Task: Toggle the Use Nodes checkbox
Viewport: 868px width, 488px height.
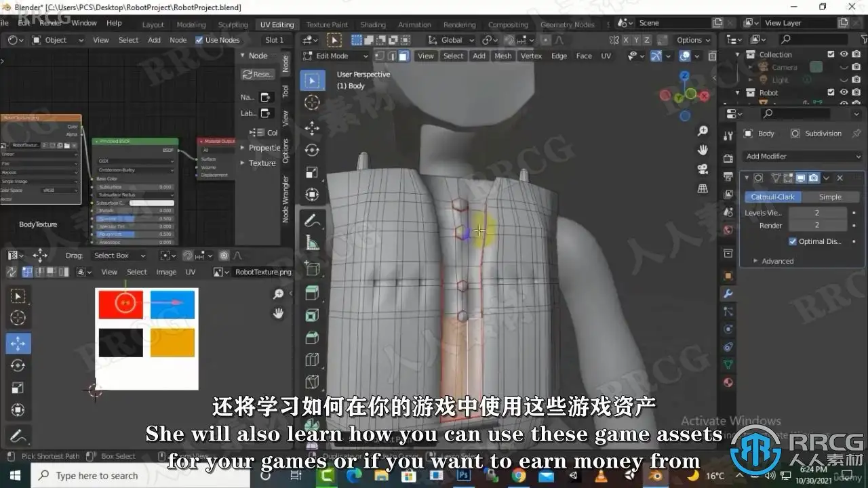Action: [x=199, y=40]
